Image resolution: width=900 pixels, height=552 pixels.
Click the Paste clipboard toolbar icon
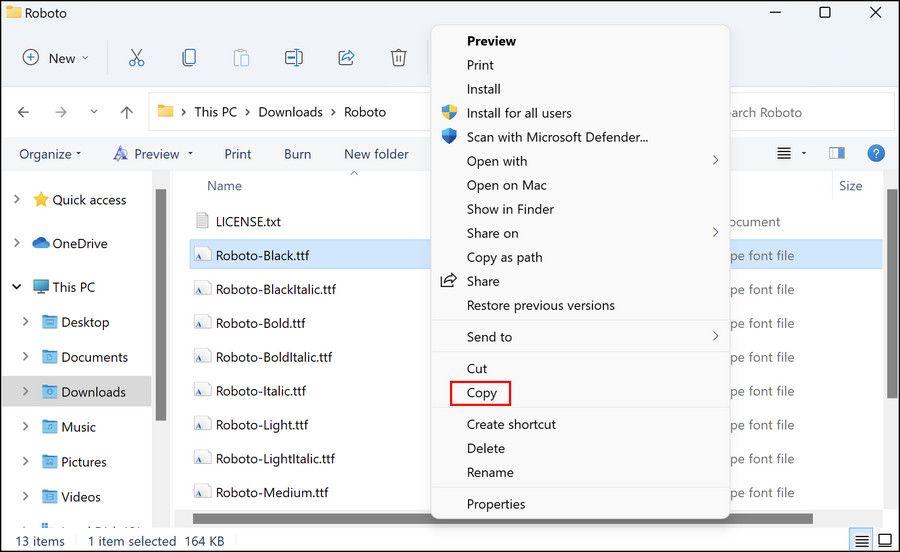click(x=241, y=58)
